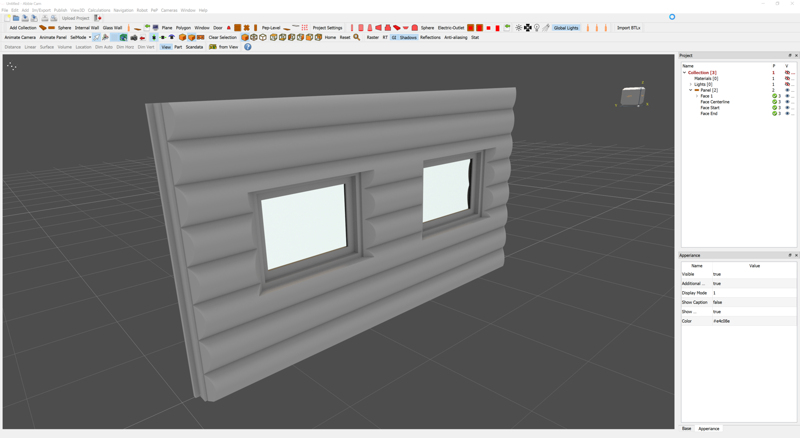800x438 pixels.
Task: Click the magnifier search icon after Reset
Action: 357,37
